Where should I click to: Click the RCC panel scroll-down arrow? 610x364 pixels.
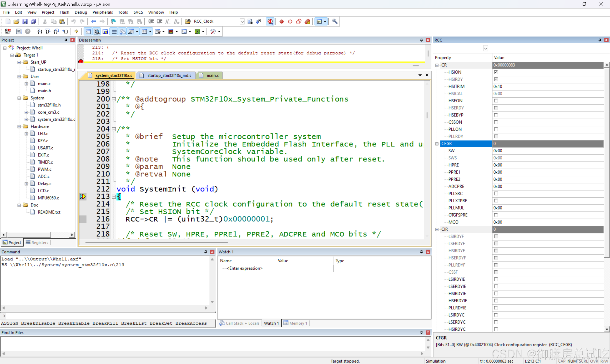click(607, 329)
